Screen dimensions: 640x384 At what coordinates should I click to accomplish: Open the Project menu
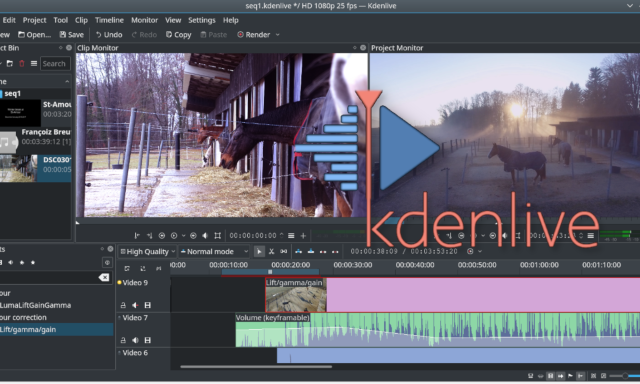click(34, 20)
